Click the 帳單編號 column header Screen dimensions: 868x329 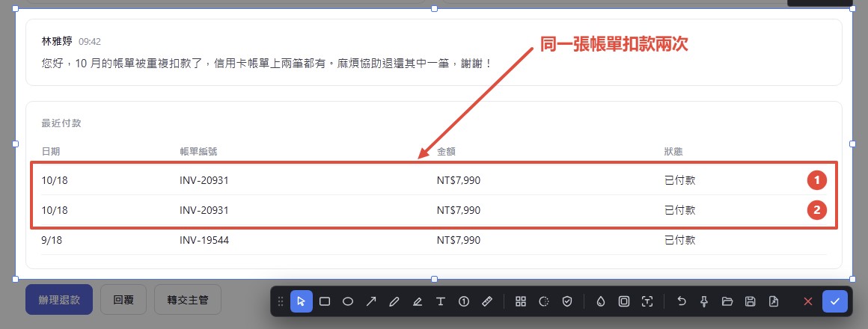(199, 152)
